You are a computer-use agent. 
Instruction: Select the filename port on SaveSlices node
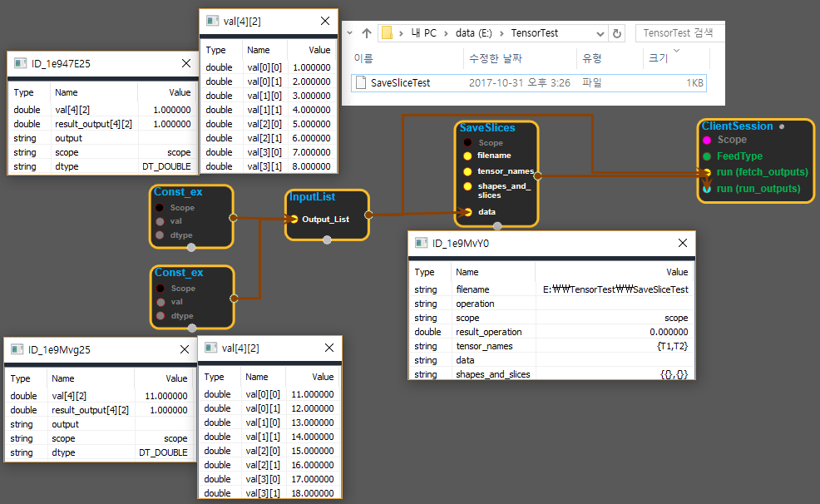(467, 156)
